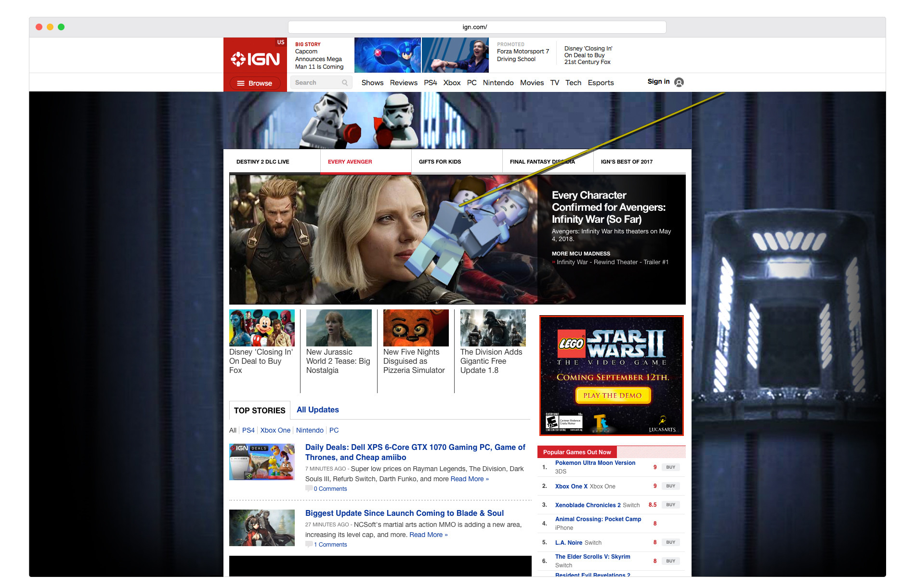Open Daily Deals Dell XPS article
The width and height of the screenshot is (915, 588).
pyautogui.click(x=415, y=452)
